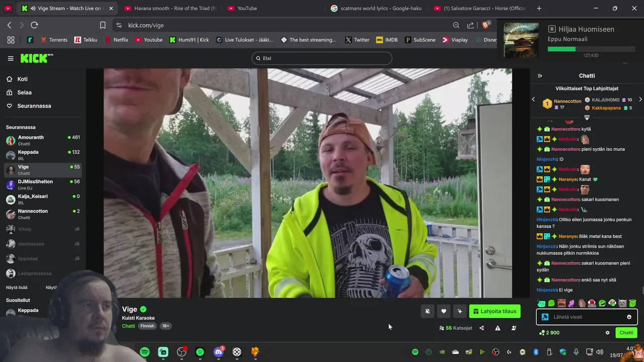Reload the page
Screen dimensions: 644x362
tap(34, 25)
